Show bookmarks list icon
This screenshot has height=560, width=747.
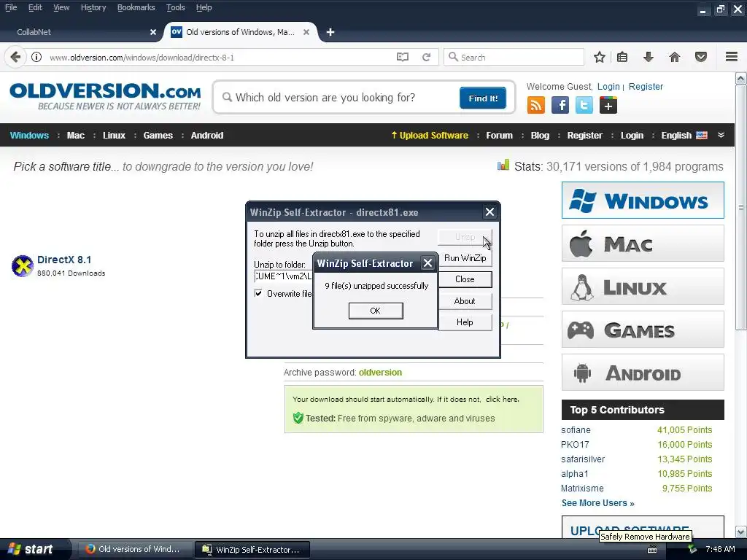pyautogui.click(x=622, y=57)
